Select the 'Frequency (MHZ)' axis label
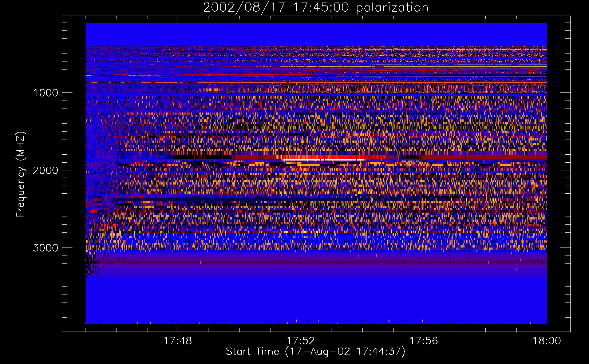Screen dimensions: 589x364 click(21, 174)
